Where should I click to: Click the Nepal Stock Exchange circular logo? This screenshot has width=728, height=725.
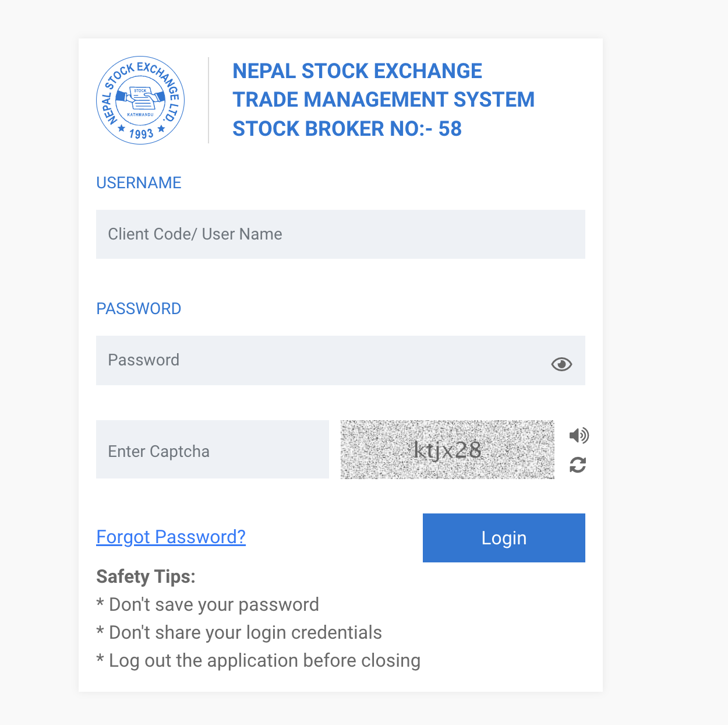point(140,100)
